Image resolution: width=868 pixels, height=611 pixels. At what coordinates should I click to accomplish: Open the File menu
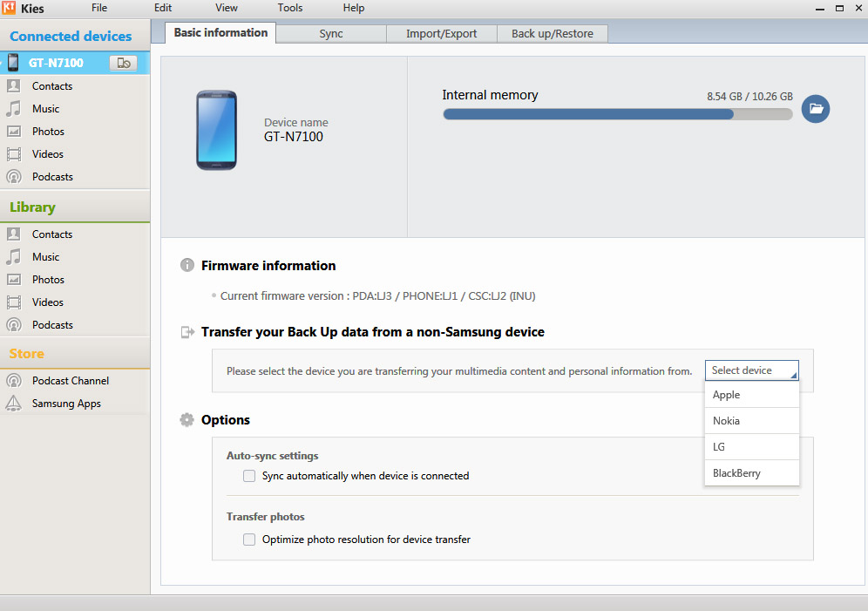[x=99, y=8]
